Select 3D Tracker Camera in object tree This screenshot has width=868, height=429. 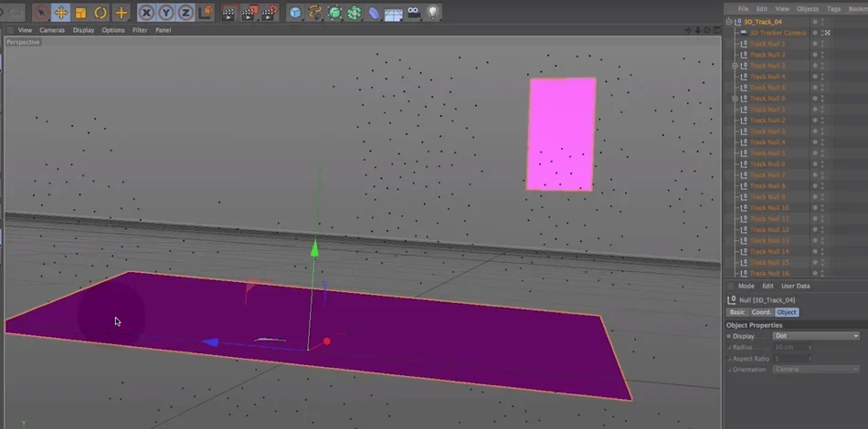pyautogui.click(x=778, y=33)
